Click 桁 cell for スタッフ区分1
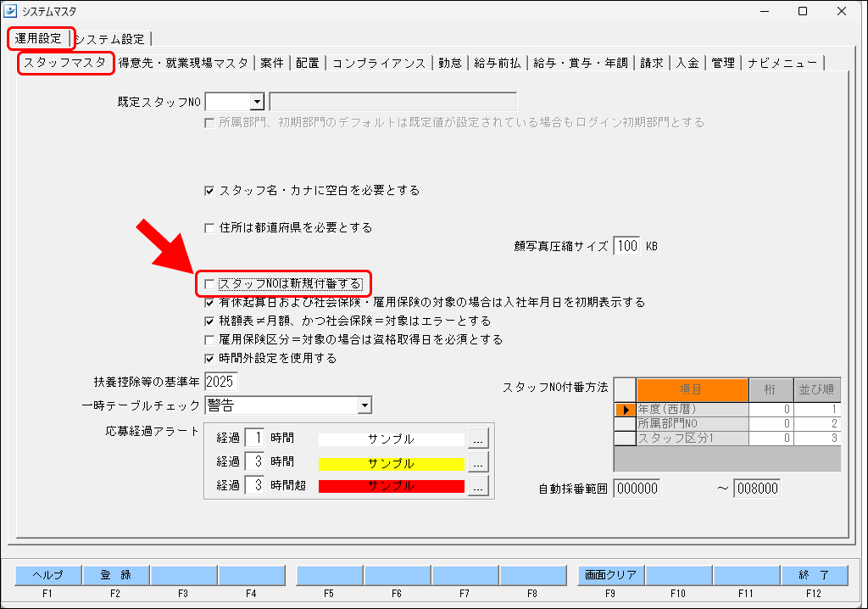 (x=771, y=439)
